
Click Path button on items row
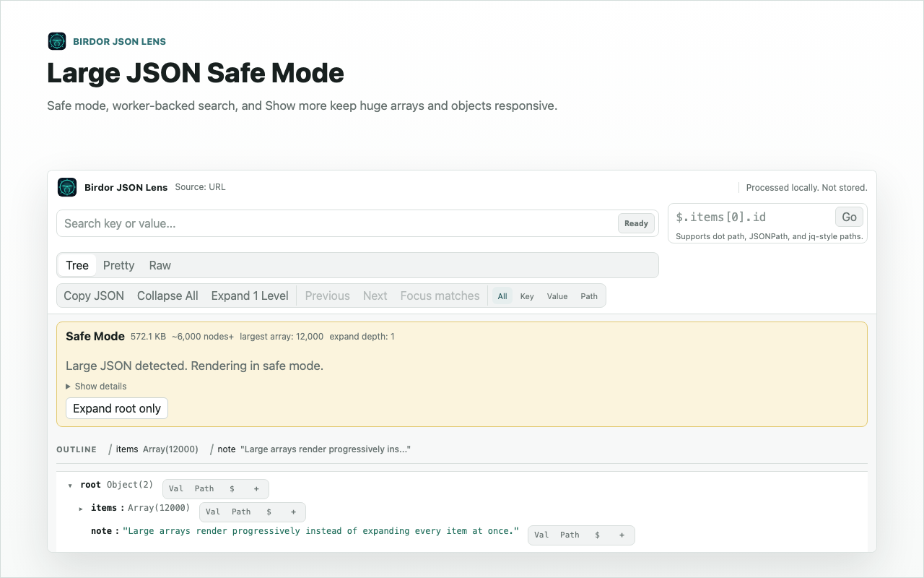[241, 512]
